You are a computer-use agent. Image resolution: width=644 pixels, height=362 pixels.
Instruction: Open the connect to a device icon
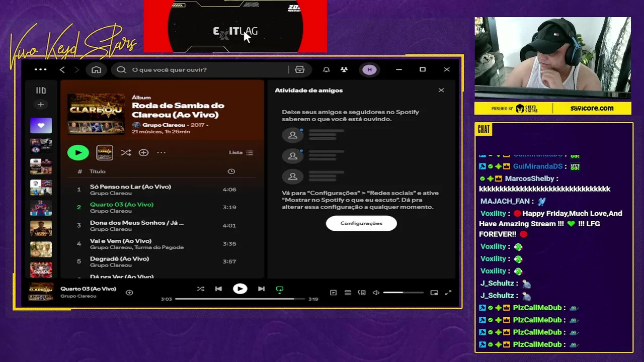[x=362, y=293]
